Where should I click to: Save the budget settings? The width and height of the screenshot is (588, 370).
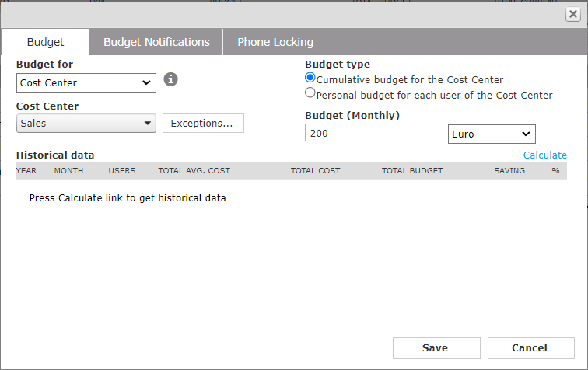(x=436, y=347)
